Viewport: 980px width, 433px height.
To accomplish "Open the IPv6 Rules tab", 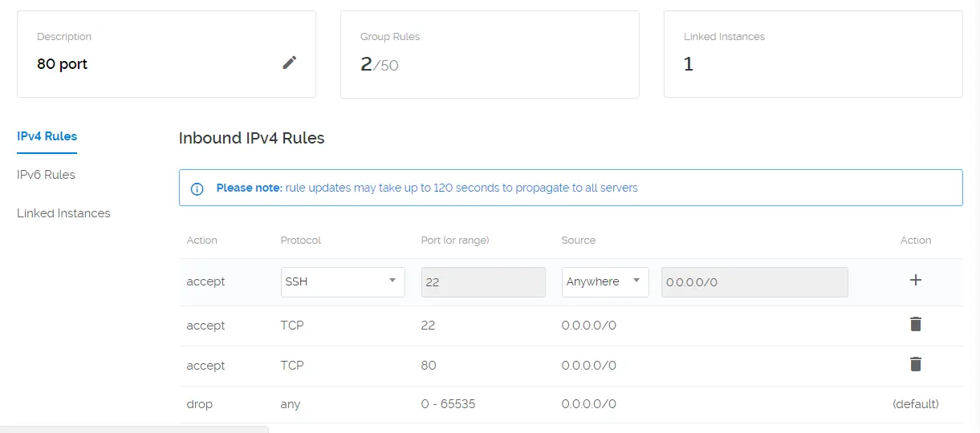I will click(x=46, y=175).
